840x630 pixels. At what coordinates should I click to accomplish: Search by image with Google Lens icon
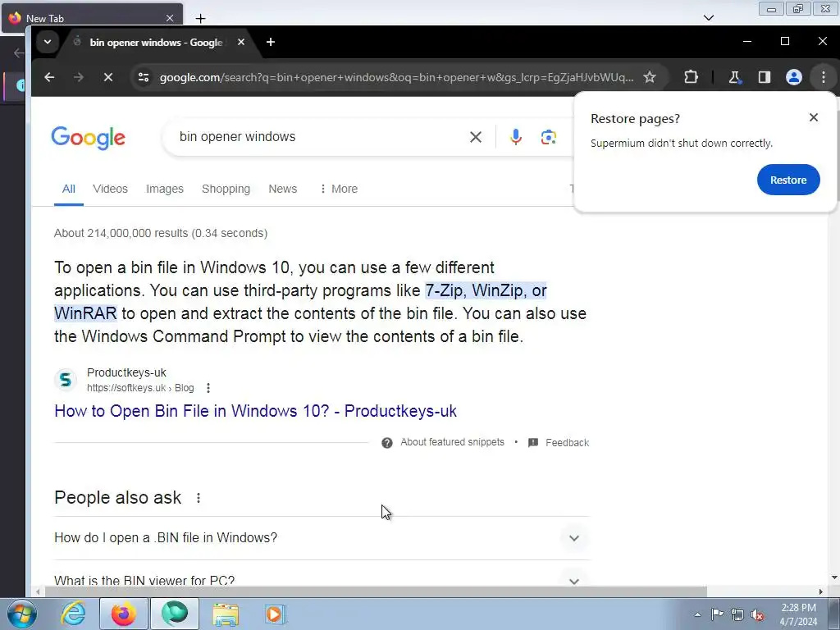point(549,137)
